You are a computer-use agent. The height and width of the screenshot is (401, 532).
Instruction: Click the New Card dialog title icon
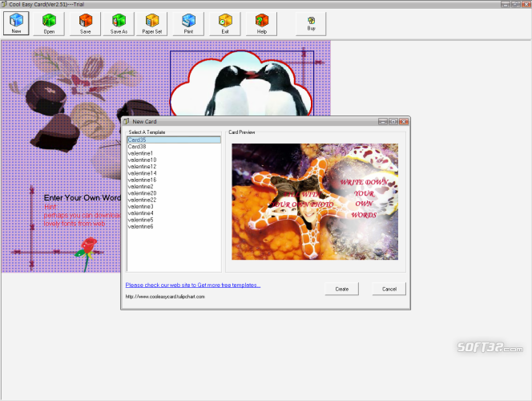[127, 121]
